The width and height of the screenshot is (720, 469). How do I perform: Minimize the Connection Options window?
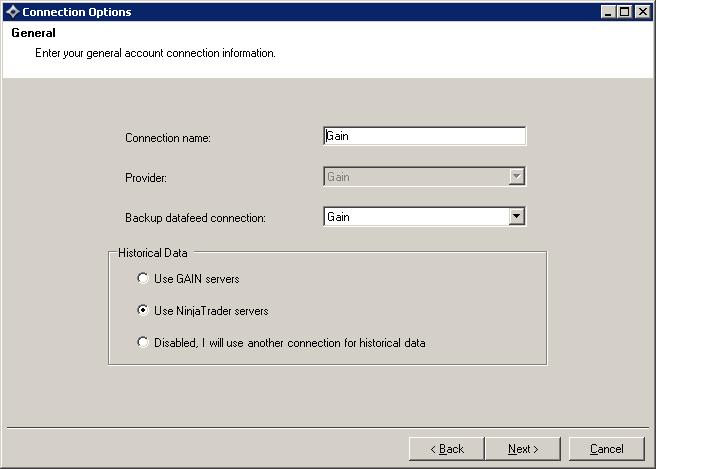pos(609,12)
